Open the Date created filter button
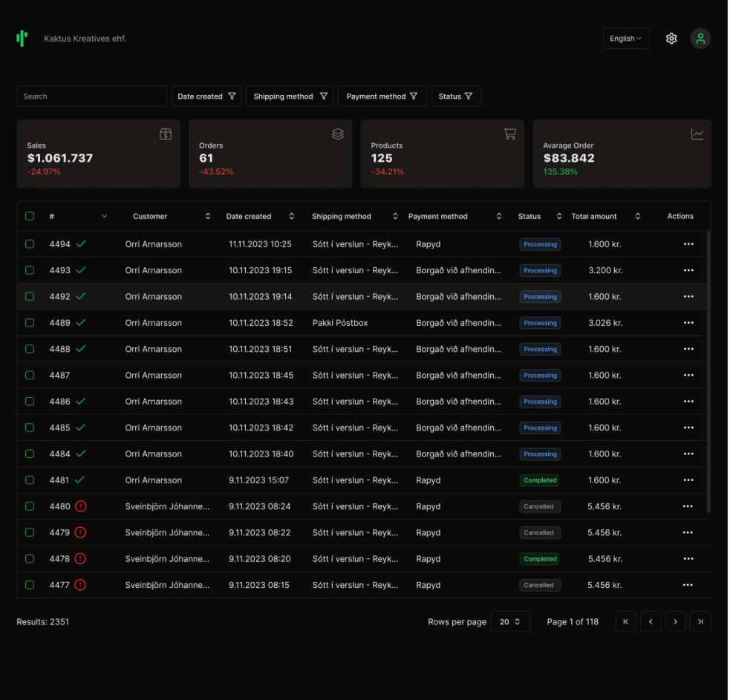 [206, 97]
